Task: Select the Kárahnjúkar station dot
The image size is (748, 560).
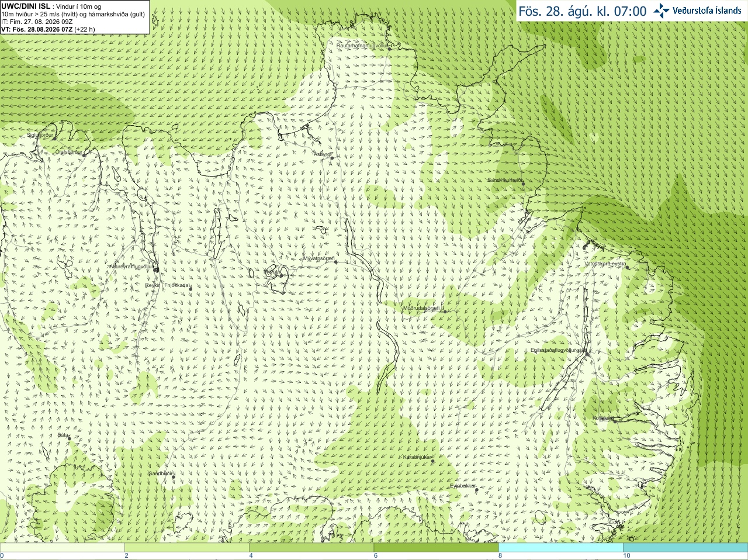Action: click(432, 461)
